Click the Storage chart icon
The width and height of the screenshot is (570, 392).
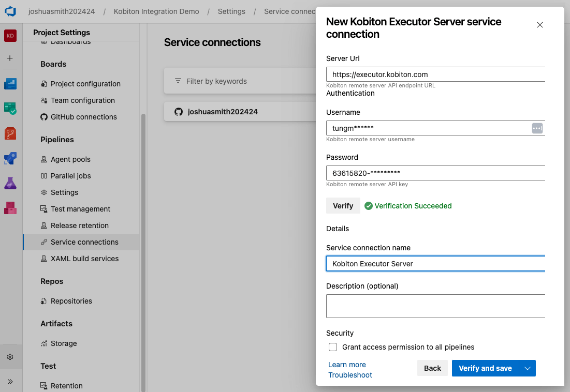click(44, 343)
